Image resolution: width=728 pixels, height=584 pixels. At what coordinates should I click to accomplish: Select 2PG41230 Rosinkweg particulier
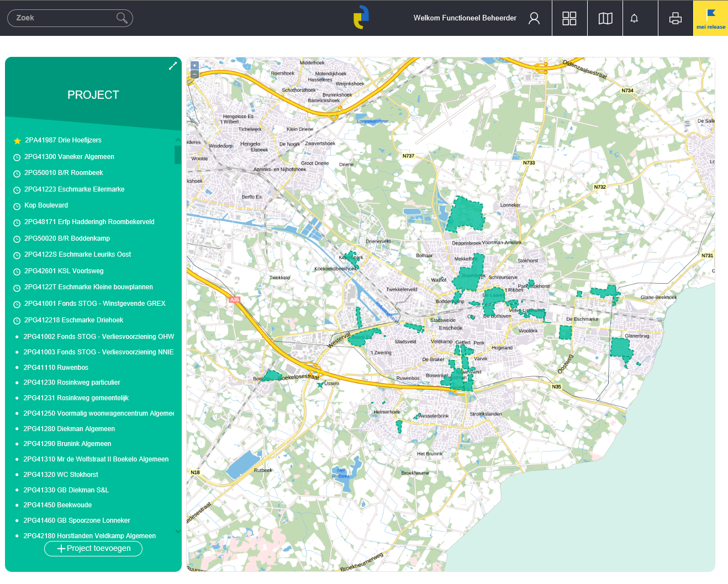[72, 383]
